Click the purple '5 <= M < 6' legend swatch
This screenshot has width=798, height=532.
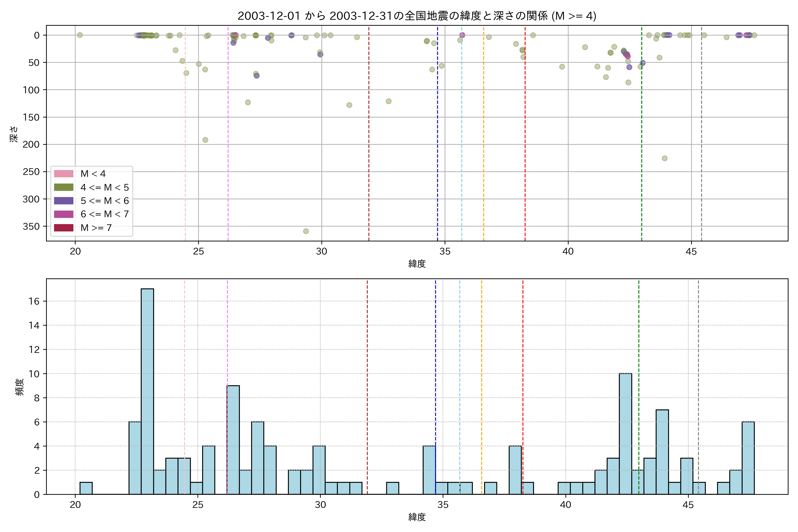pyautogui.click(x=63, y=201)
